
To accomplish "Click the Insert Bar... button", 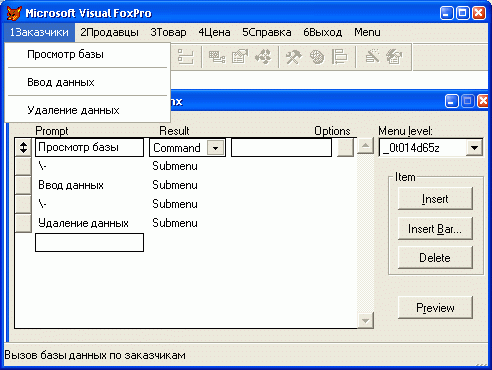I will point(435,229).
